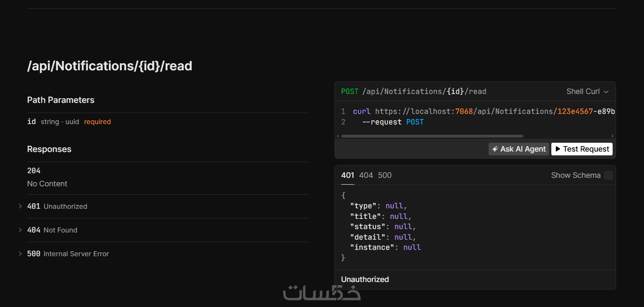The width and height of the screenshot is (644, 307).
Task: Click the "title": null line
Action: click(x=381, y=216)
